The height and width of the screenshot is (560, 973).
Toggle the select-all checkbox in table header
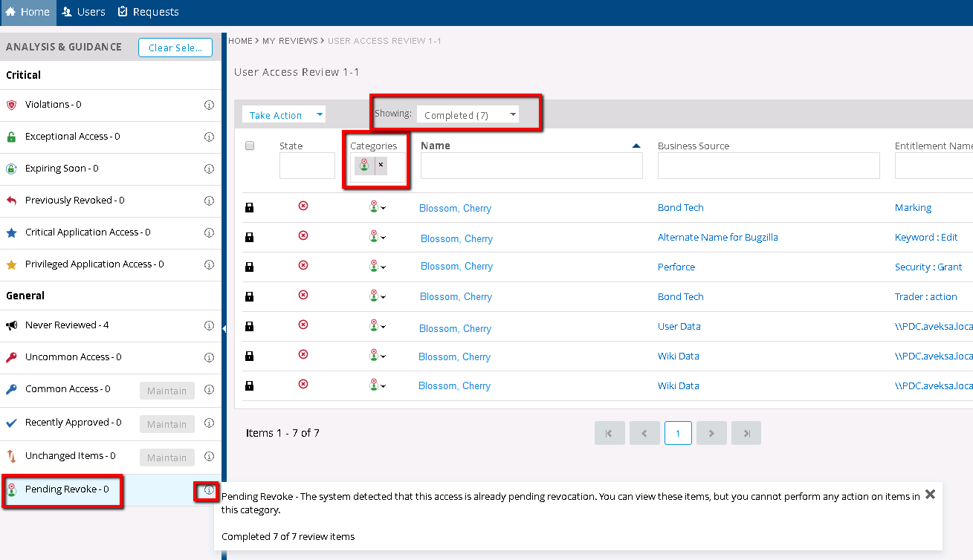(250, 146)
